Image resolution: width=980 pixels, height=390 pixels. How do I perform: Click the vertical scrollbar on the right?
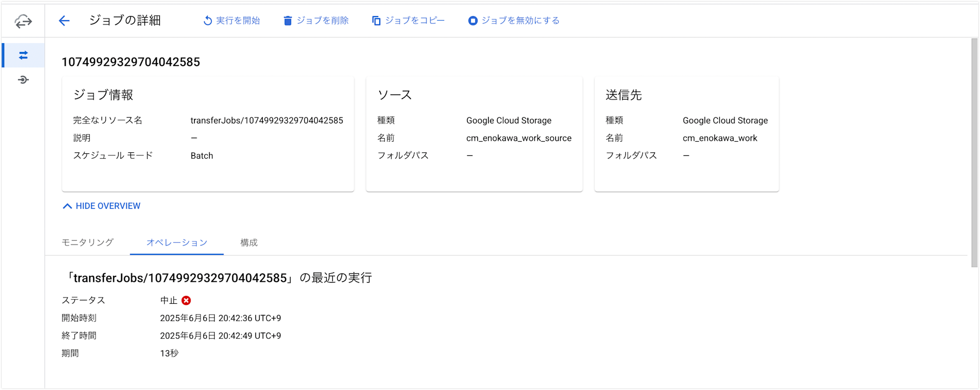[974, 153]
